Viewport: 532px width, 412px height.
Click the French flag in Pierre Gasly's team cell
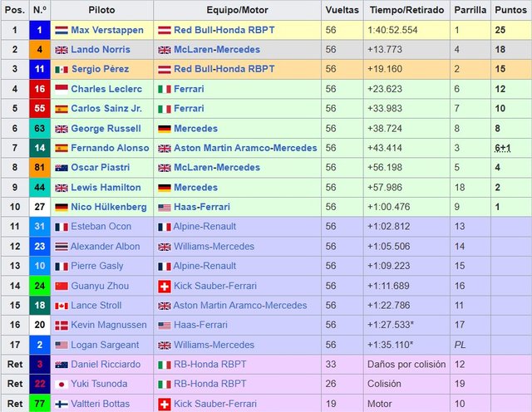coord(165,267)
